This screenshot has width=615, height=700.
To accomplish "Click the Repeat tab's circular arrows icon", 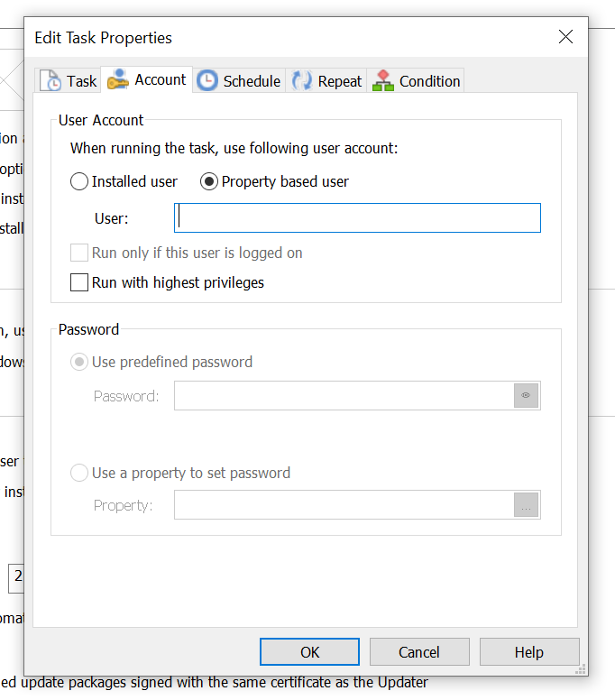I will click(301, 80).
